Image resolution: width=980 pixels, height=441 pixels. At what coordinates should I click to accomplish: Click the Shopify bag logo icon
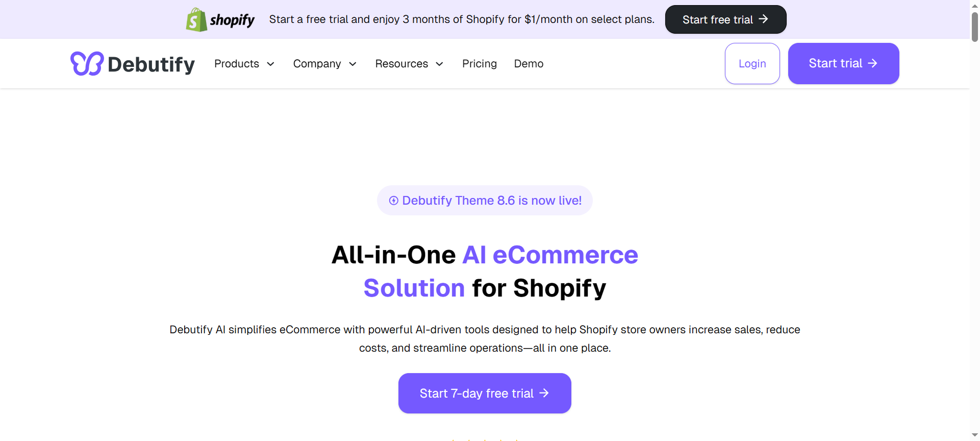pos(196,20)
